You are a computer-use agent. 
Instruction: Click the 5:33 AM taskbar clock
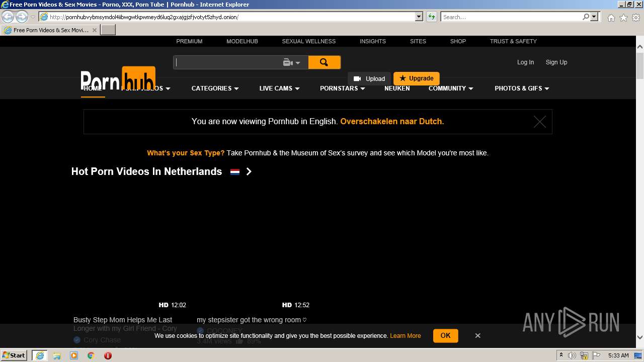click(618, 355)
